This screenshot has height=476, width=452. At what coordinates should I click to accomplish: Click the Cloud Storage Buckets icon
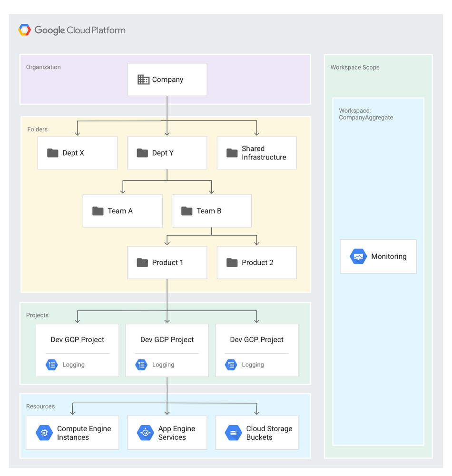point(234,433)
